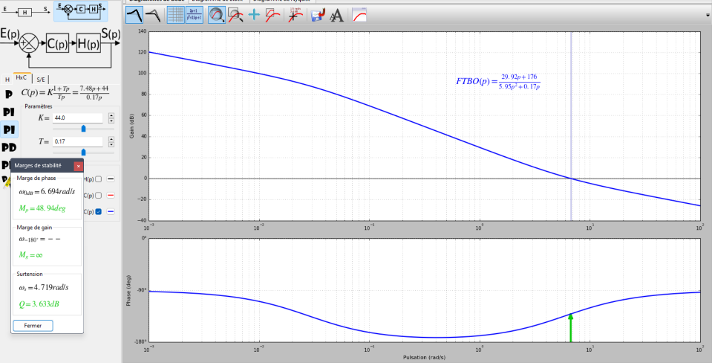Click the vertical 0 dB crossover line
This screenshot has width=712, height=363.
[571, 126]
